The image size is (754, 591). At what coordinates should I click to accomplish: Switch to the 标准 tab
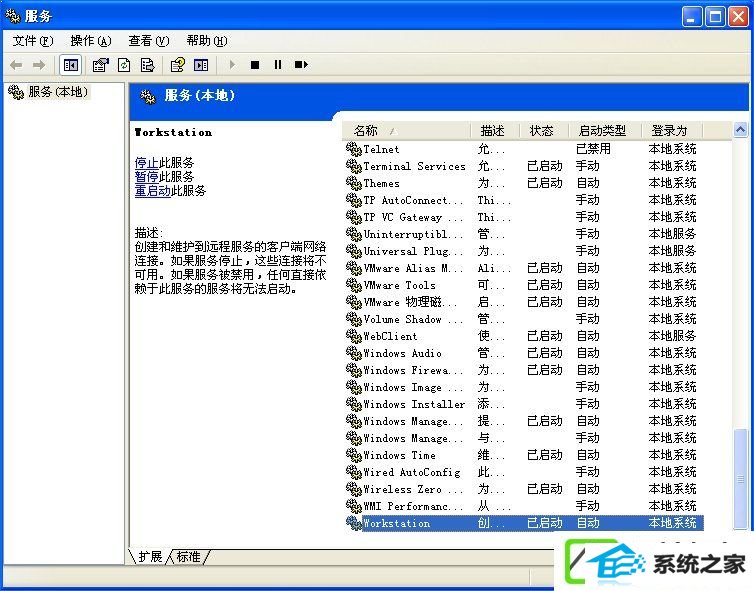(188, 556)
